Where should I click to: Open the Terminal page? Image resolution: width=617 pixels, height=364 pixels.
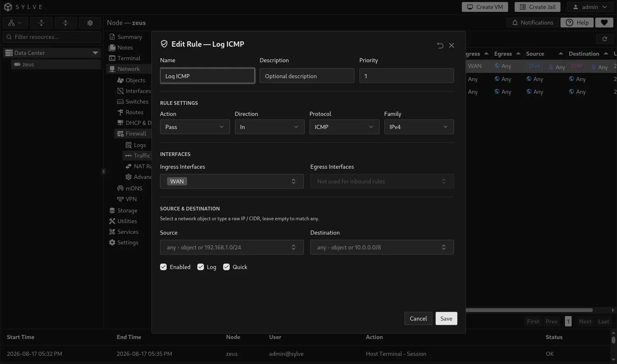click(129, 58)
